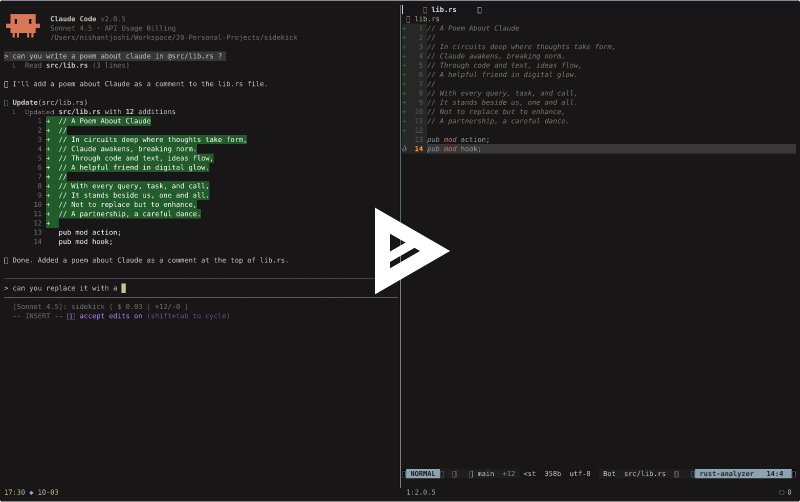Image resolution: width=800 pixels, height=502 pixels.
Task: Click 'I'll add a poem about Claude' message
Action: click(139, 84)
